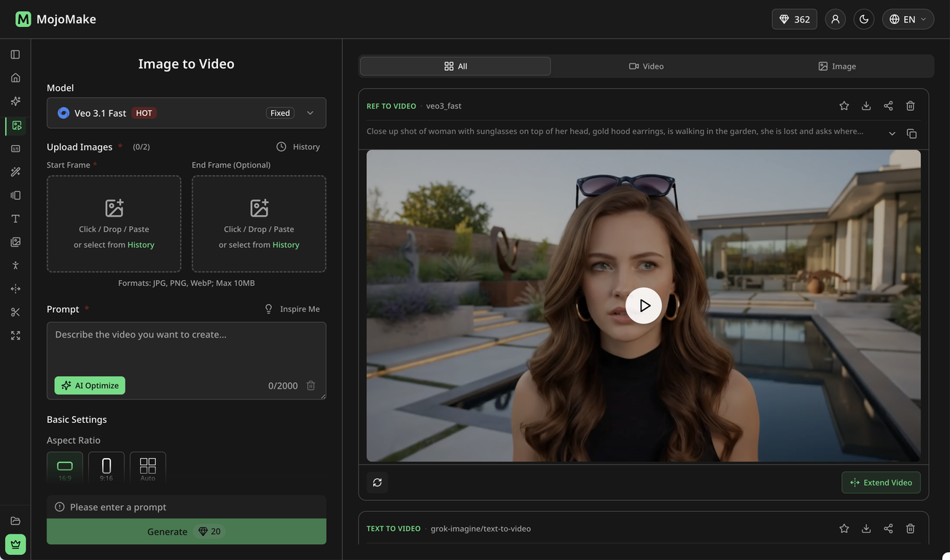Switch to the Image tab
The width and height of the screenshot is (950, 560).
837,66
